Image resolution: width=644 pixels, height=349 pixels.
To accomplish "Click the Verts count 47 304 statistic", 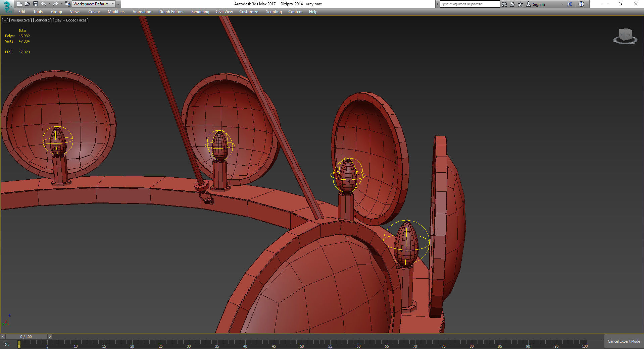I will [24, 41].
